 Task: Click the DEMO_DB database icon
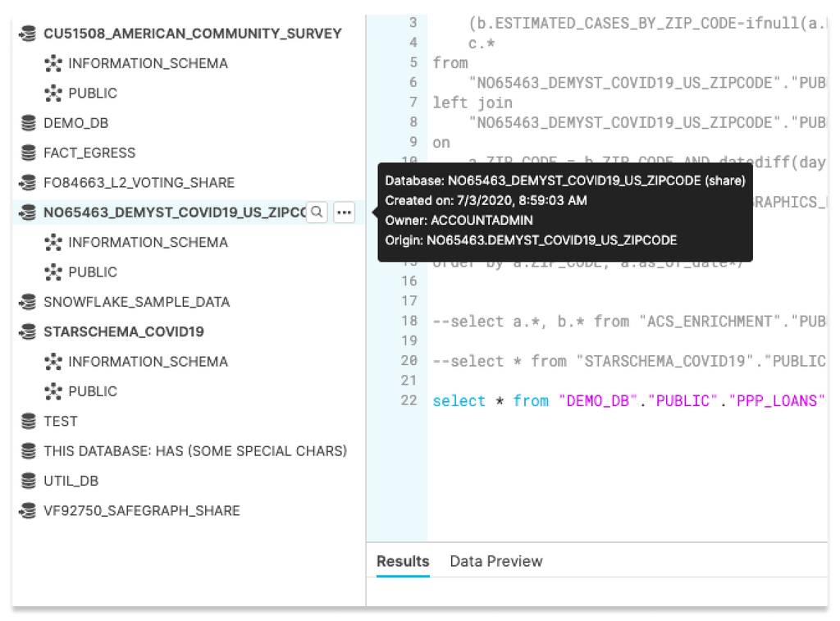pyautogui.click(x=29, y=123)
